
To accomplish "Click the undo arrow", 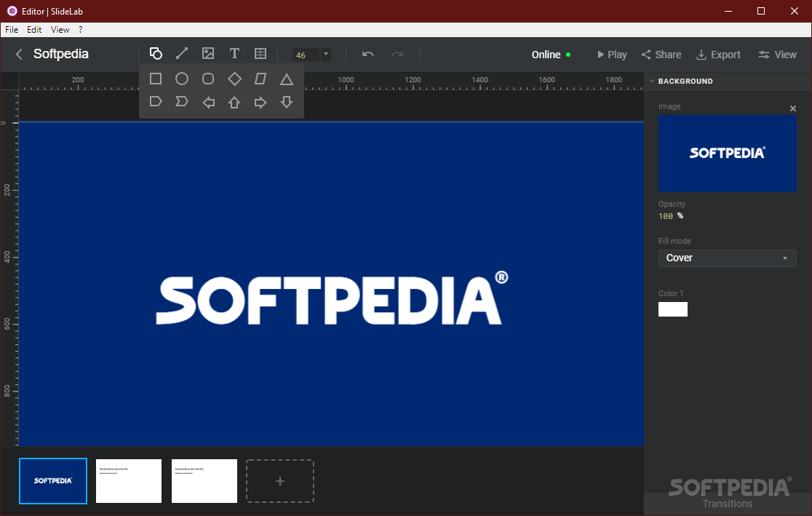I will (x=367, y=54).
